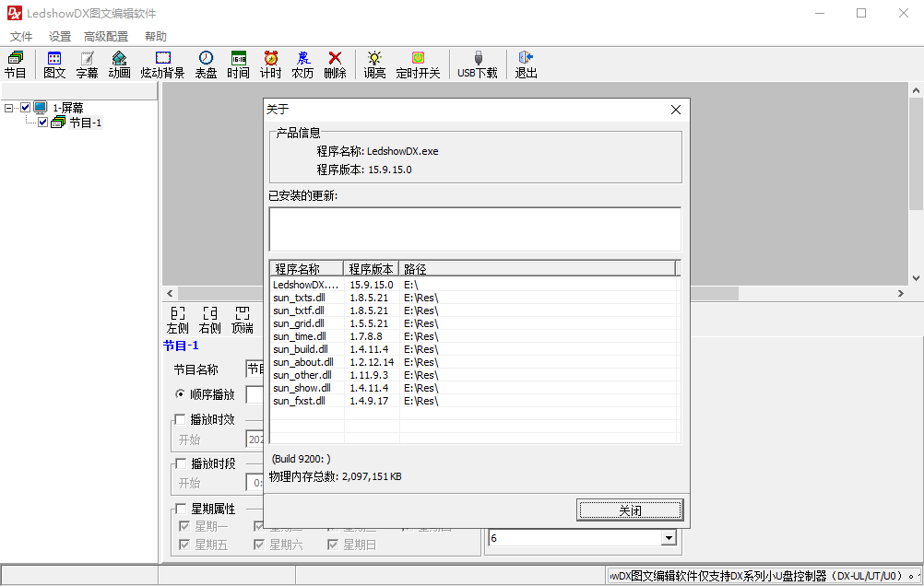Viewport: 924px width, 586px height.
Task: Open the 高级配置 menu
Action: tap(106, 37)
